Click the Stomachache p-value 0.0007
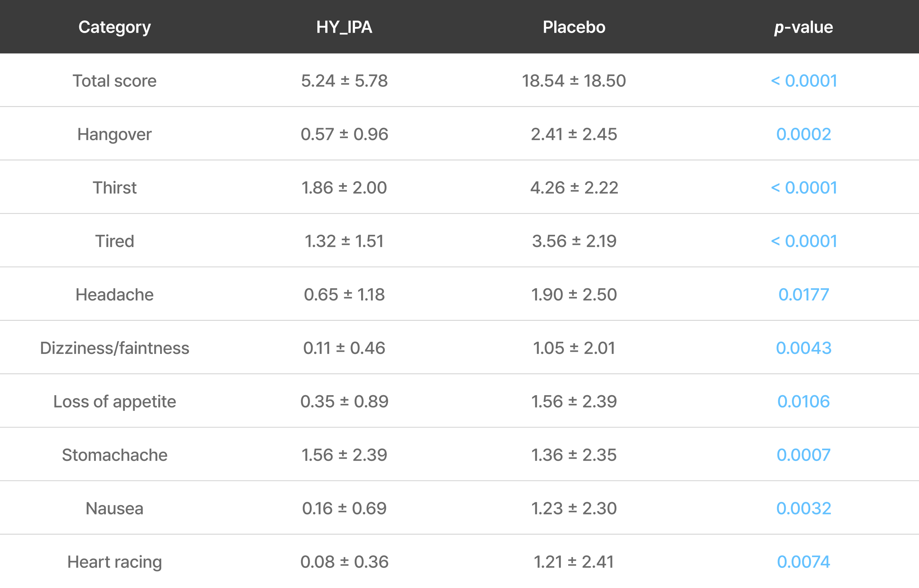Image resolution: width=919 pixels, height=588 pixels. (803, 455)
